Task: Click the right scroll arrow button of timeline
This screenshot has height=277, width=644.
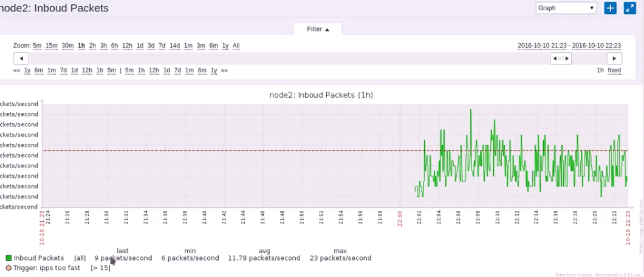Action: pos(614,58)
